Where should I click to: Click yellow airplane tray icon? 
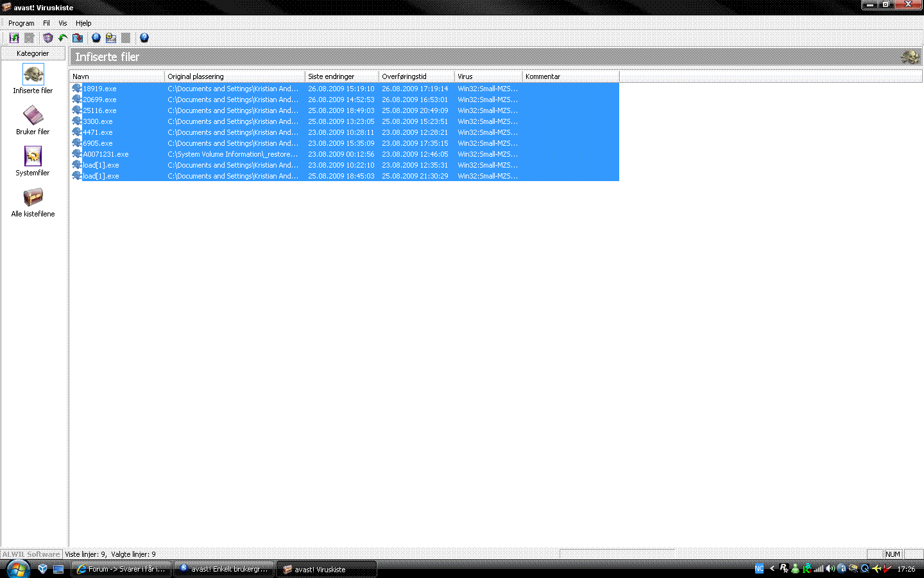tap(877, 568)
